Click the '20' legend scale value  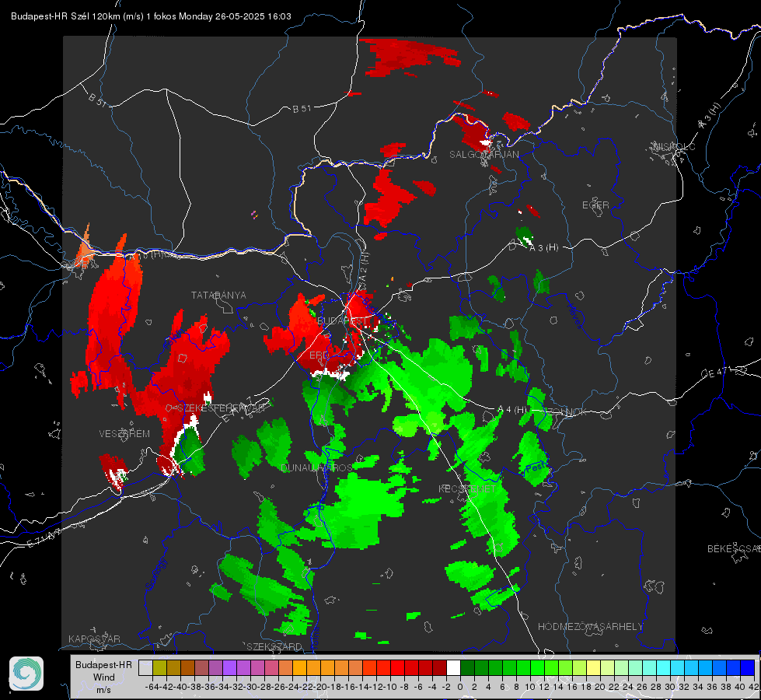600,687
